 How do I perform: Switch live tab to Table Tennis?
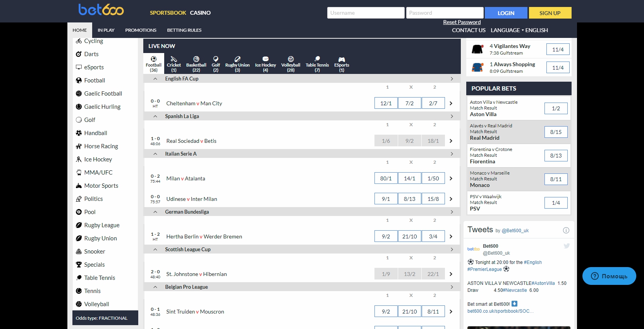(317, 64)
